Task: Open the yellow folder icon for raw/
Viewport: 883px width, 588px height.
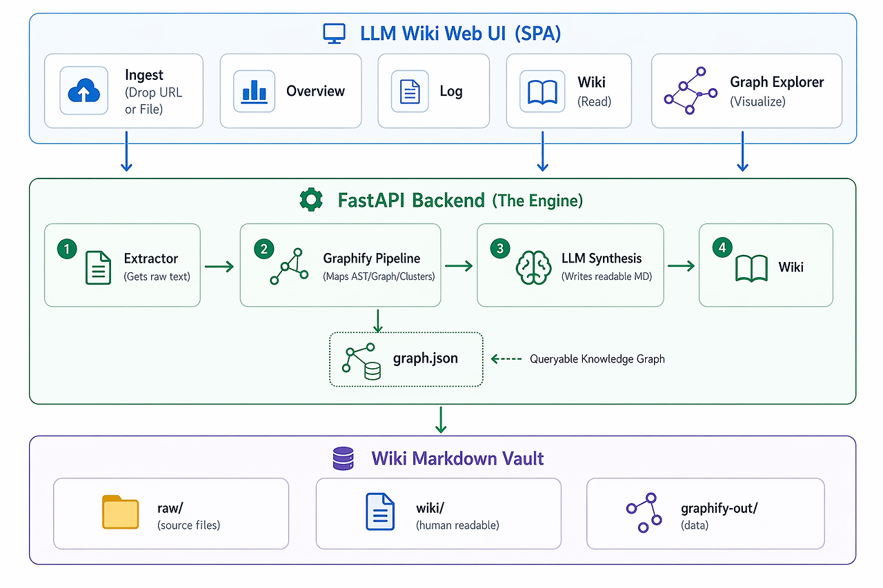Action: 121,512
